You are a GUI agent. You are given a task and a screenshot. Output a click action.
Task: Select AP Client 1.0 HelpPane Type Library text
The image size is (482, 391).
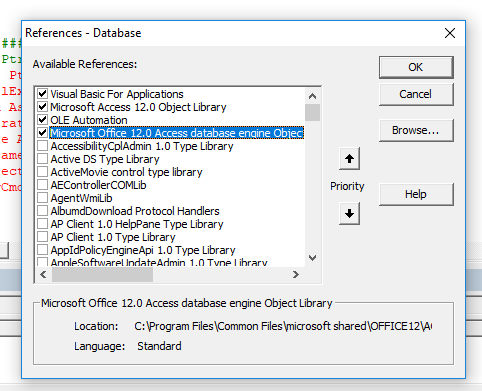coord(137,224)
